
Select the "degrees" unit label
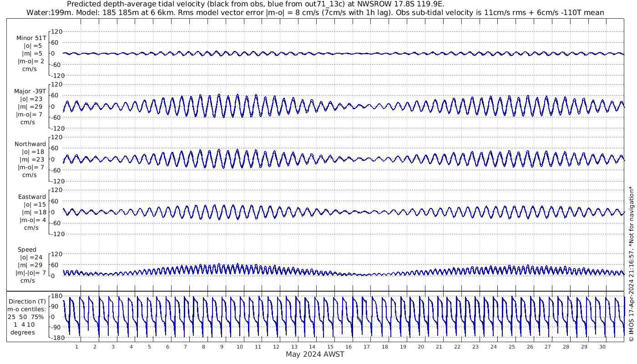22,332
